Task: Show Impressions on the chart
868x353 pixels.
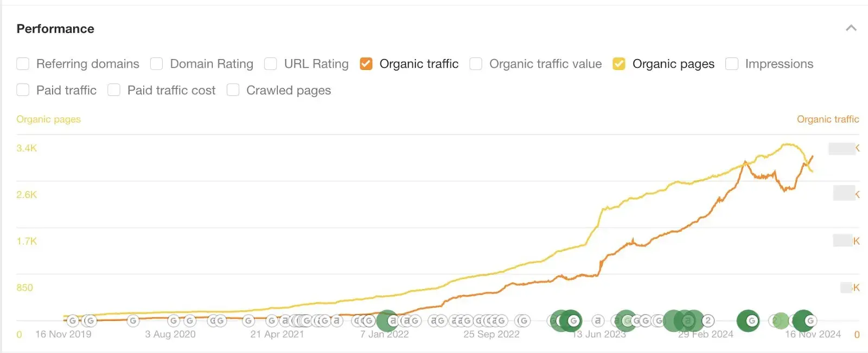Action: point(732,64)
